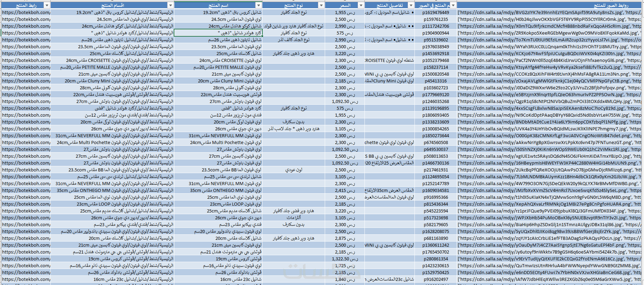The image size is (644, 285).
Task: Select price cell 1,725 ر.س
Action: click(345, 265)
